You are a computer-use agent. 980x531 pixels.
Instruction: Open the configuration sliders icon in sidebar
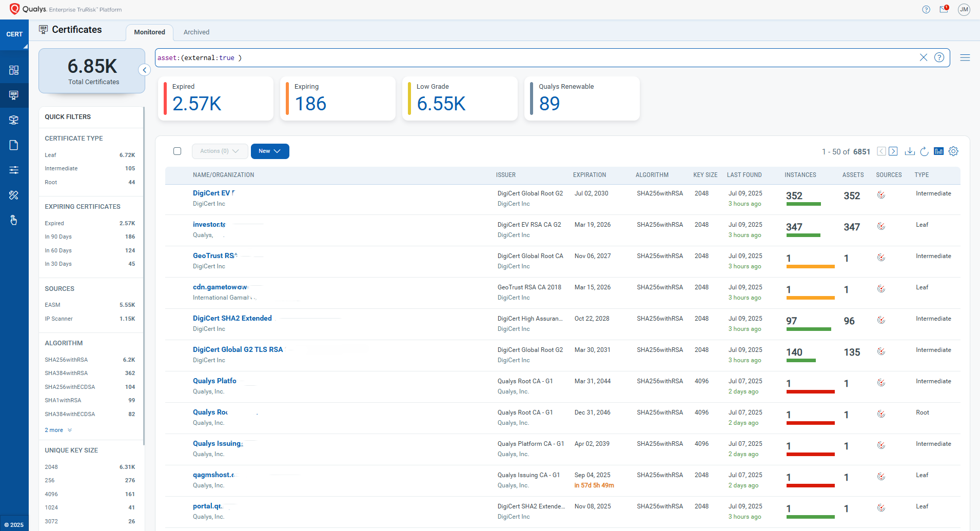click(14, 170)
